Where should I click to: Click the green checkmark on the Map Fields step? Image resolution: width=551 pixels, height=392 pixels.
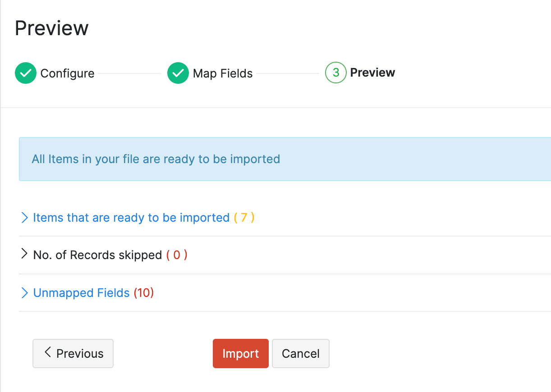[178, 73]
